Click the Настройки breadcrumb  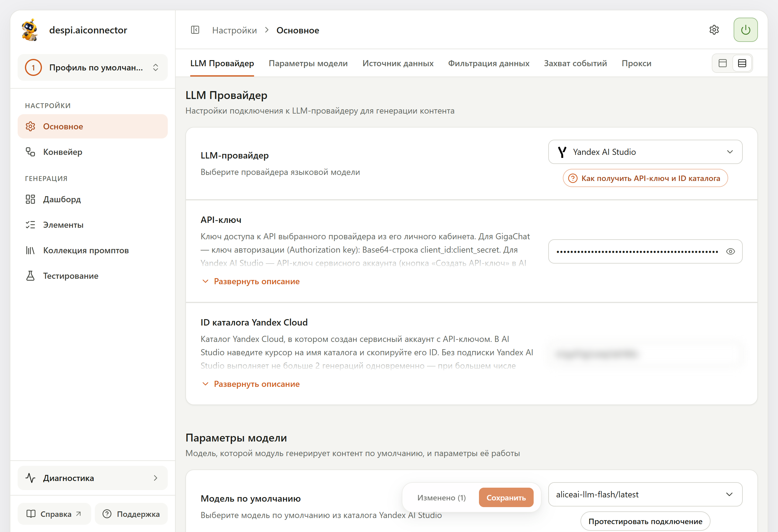(234, 30)
